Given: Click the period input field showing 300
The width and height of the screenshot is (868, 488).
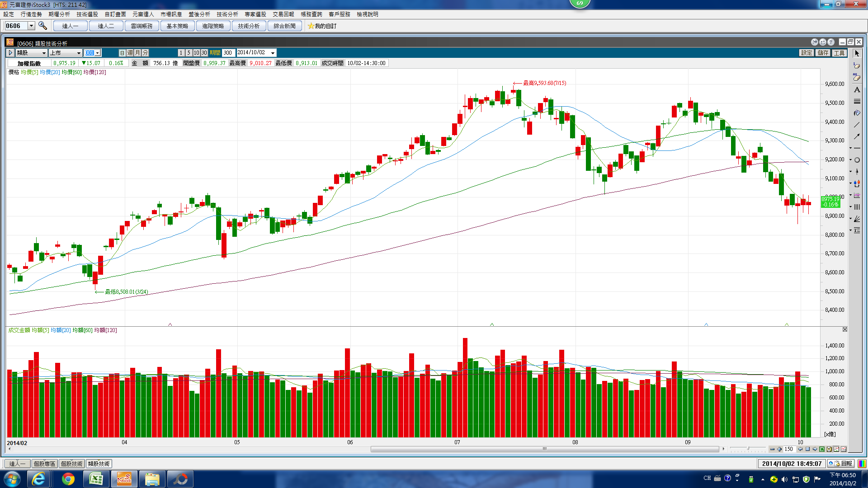Looking at the screenshot, I should 228,53.
